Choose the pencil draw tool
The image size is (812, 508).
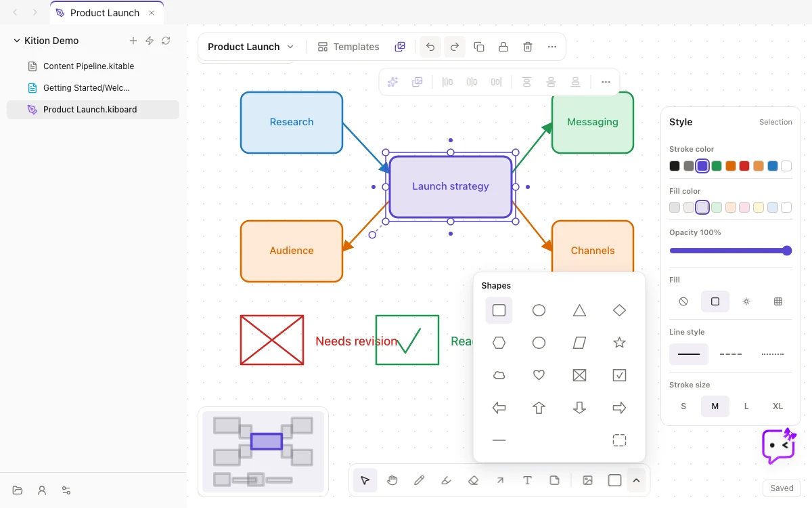coord(419,480)
